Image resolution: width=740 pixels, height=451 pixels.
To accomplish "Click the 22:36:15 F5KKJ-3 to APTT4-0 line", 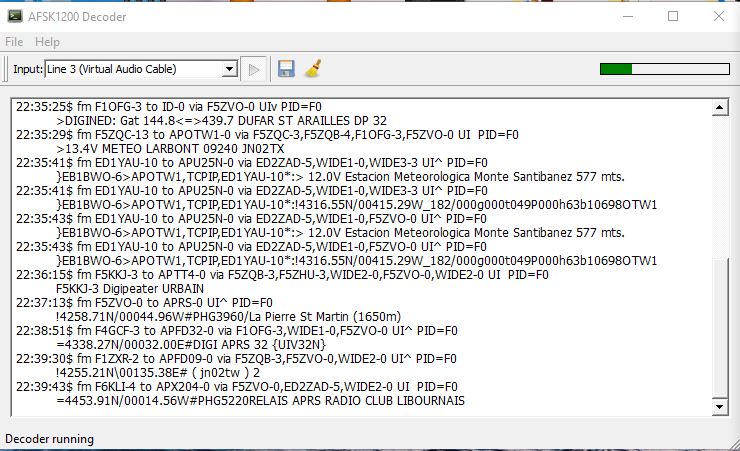I will (x=282, y=275).
